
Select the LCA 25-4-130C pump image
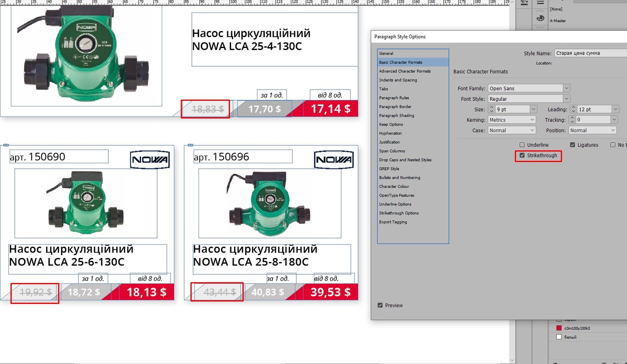(86, 56)
